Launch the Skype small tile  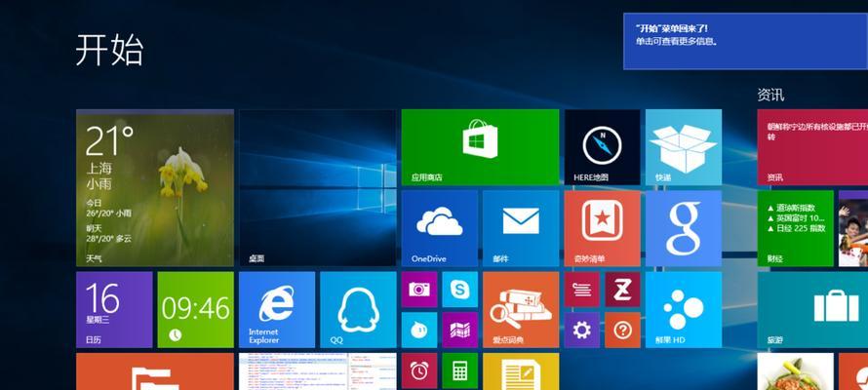coord(460,290)
